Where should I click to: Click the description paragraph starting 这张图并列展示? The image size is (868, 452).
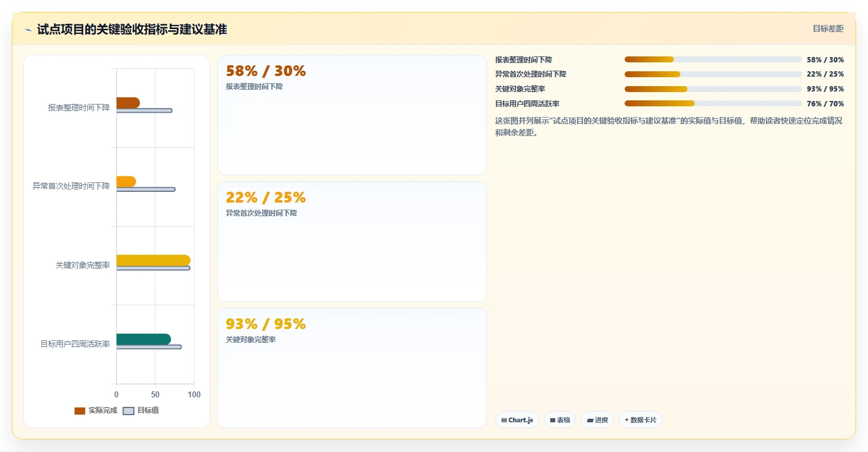[669, 127]
